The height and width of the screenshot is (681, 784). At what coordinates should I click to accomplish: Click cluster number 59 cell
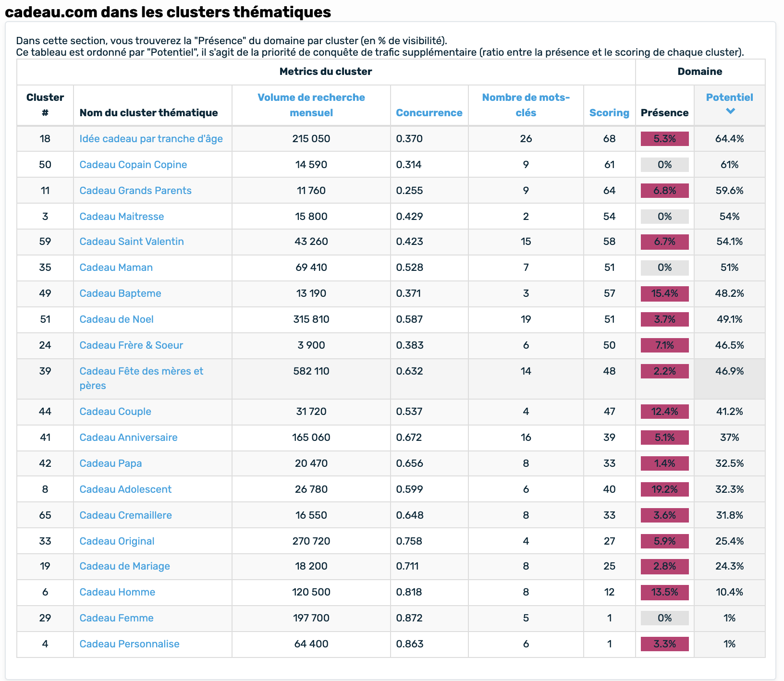point(45,242)
